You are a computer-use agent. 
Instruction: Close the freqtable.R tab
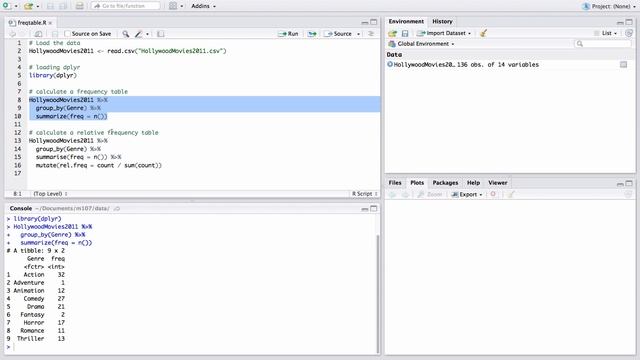tap(50, 23)
